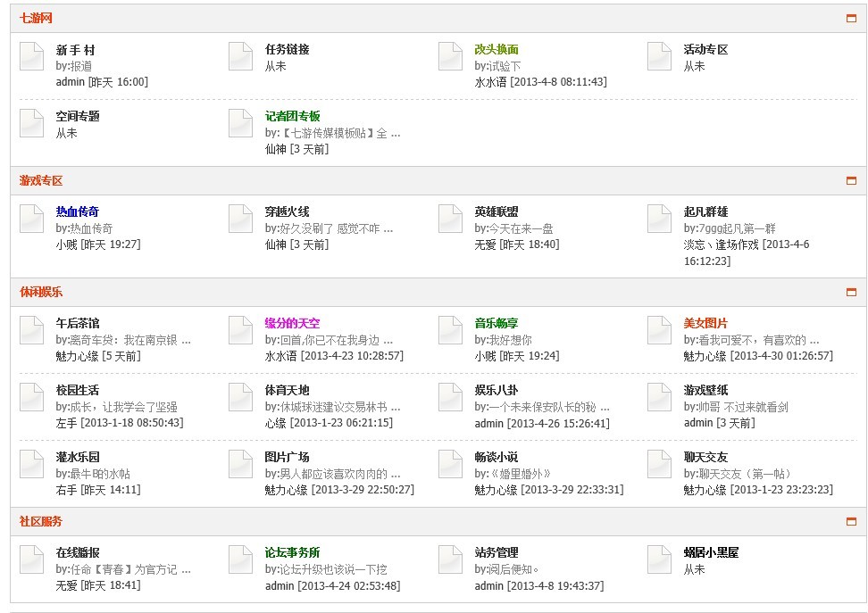Screen dimensions: 868x613
Task: Open the 记者团专板 forum
Action: [x=293, y=116]
